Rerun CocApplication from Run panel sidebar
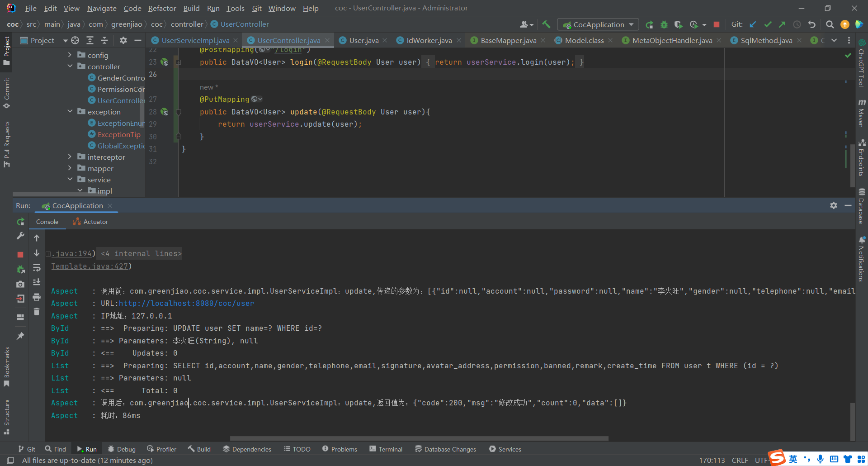The image size is (868, 466). (20, 222)
